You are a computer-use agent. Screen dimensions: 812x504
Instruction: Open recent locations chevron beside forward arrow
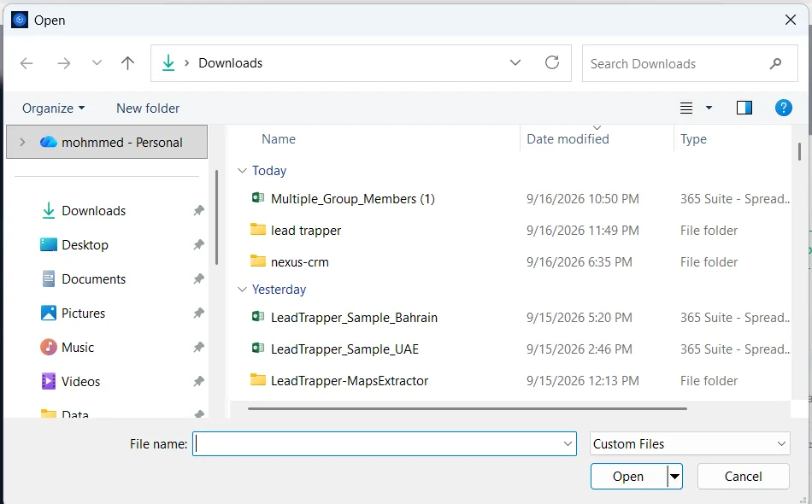(x=97, y=63)
